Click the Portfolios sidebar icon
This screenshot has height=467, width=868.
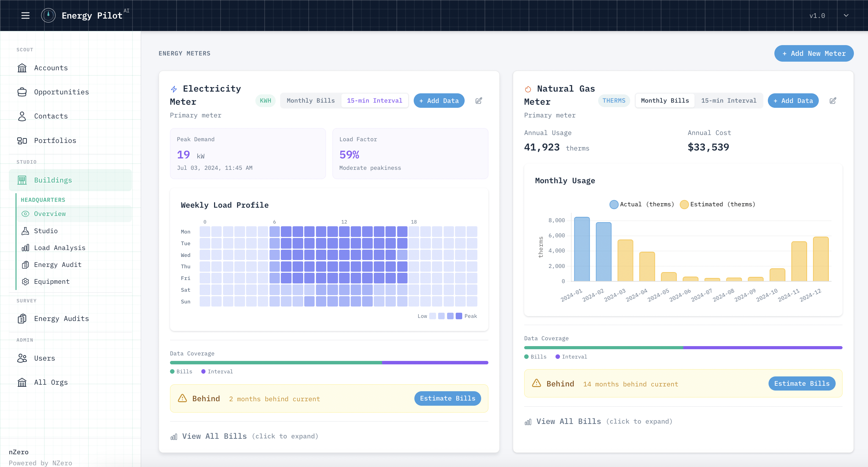[22, 141]
